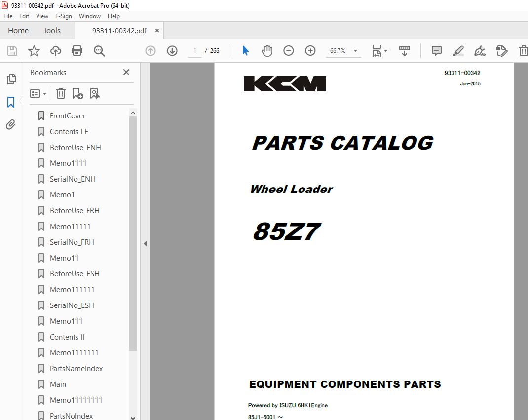Click the scrolling mode keyboard icon
This screenshot has height=420, width=528.
[x=405, y=51]
